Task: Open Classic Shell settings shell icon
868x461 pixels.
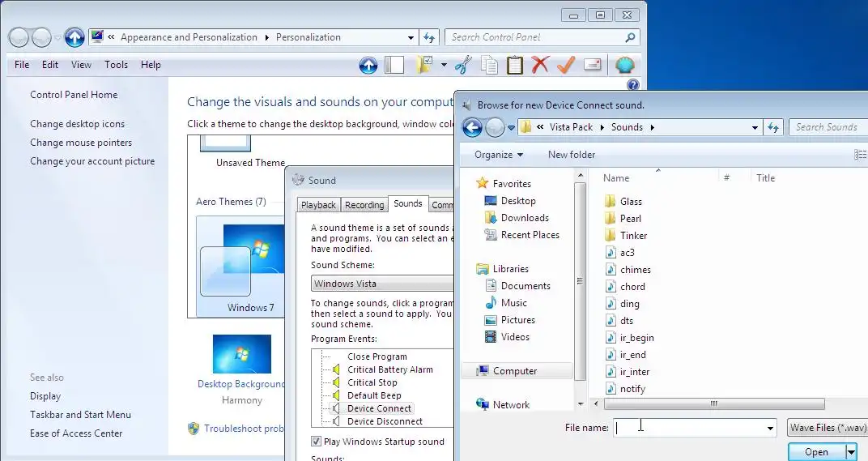Action: [x=625, y=65]
